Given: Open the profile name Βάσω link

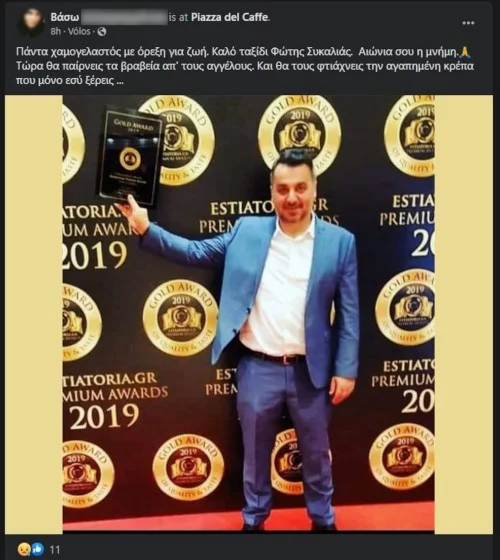Looking at the screenshot, I should 65,17.
